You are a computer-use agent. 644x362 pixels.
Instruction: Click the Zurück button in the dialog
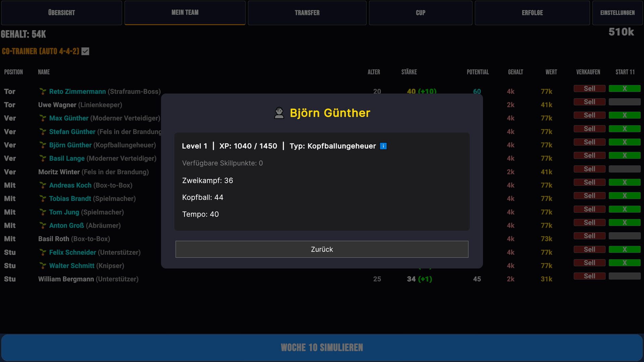pos(322,249)
